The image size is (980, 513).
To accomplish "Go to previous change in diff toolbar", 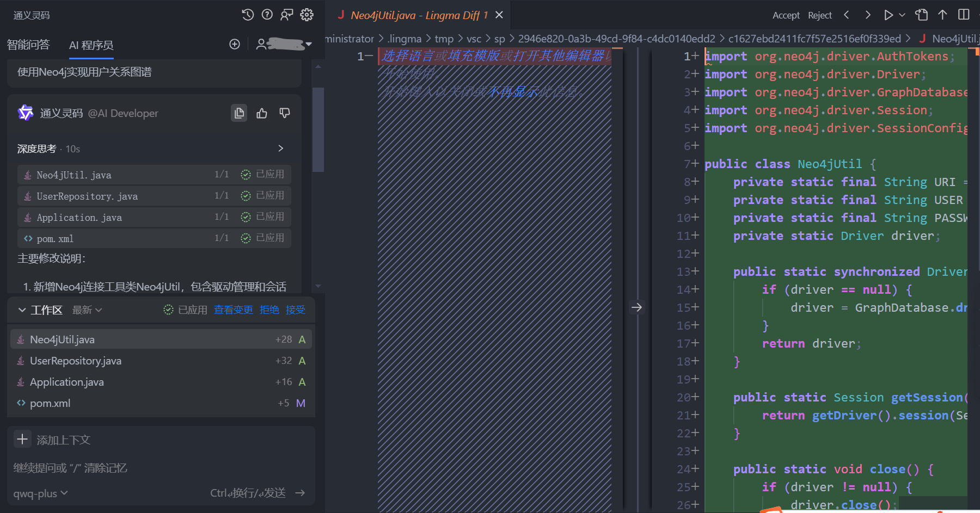I will 847,15.
